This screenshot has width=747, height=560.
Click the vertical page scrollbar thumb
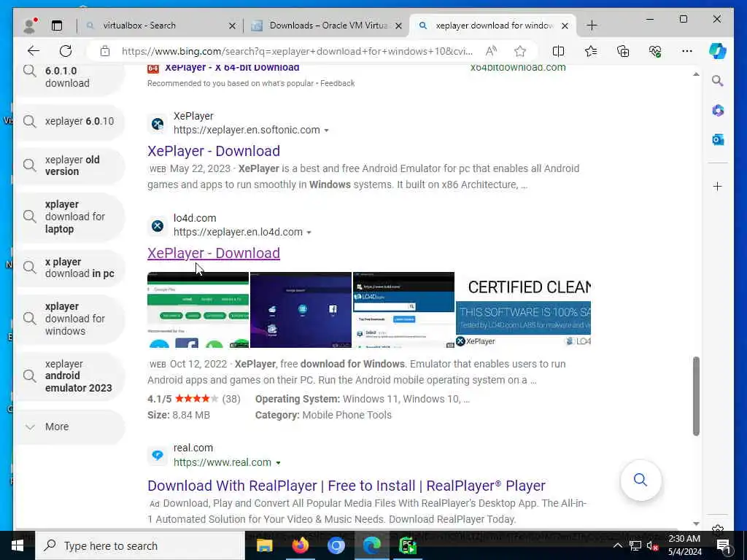tap(696, 396)
